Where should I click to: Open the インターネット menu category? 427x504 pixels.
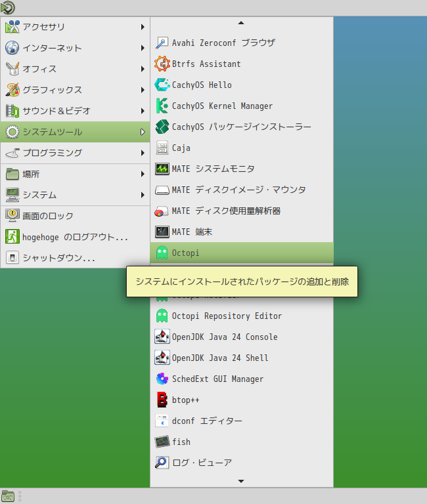click(x=76, y=48)
